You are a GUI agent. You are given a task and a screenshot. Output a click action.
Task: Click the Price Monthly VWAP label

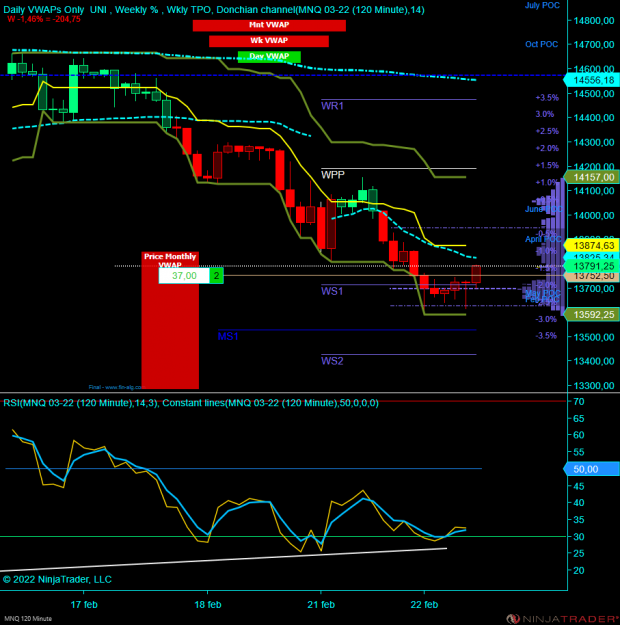point(170,260)
